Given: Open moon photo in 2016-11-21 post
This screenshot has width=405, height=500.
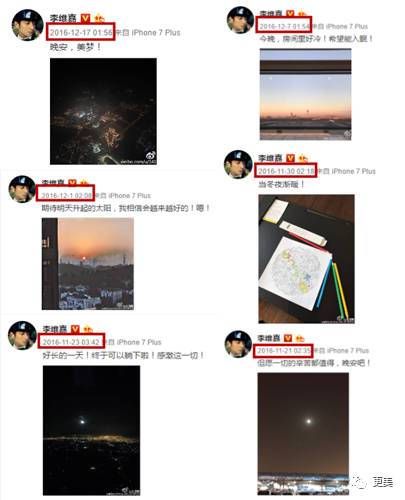Looking at the screenshot, I should pos(303,434).
